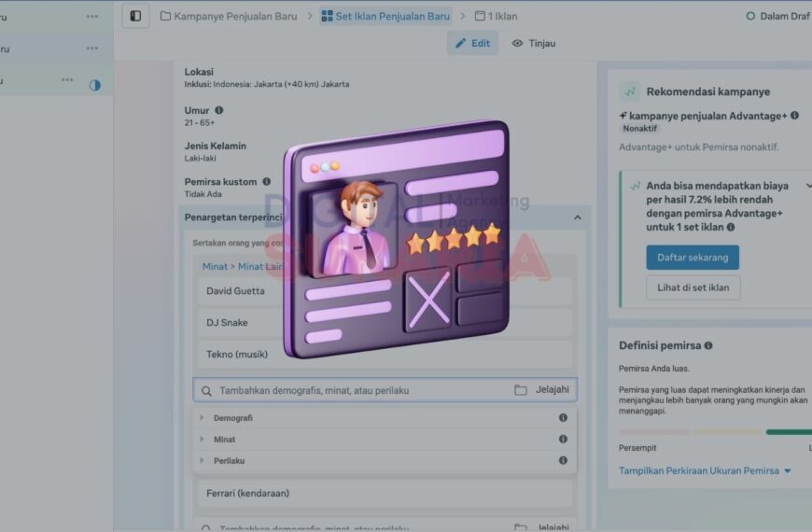This screenshot has height=532, width=812.
Task: Select the David Guetta interest row
Action: (385, 290)
